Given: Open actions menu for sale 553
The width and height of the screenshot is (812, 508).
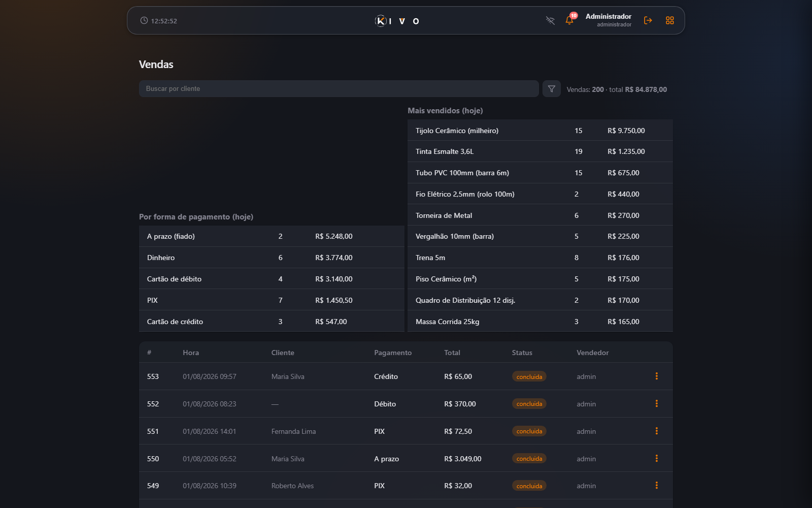Looking at the screenshot, I should [656, 376].
